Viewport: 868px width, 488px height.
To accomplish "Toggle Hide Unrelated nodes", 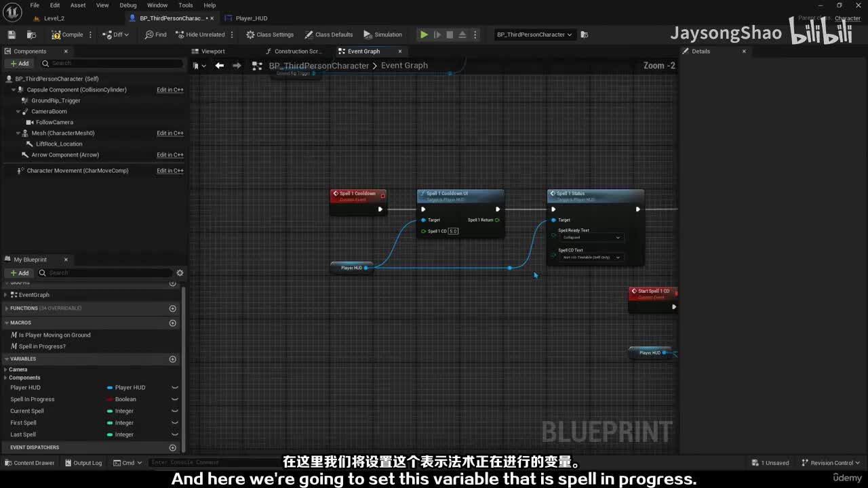I will coord(200,35).
